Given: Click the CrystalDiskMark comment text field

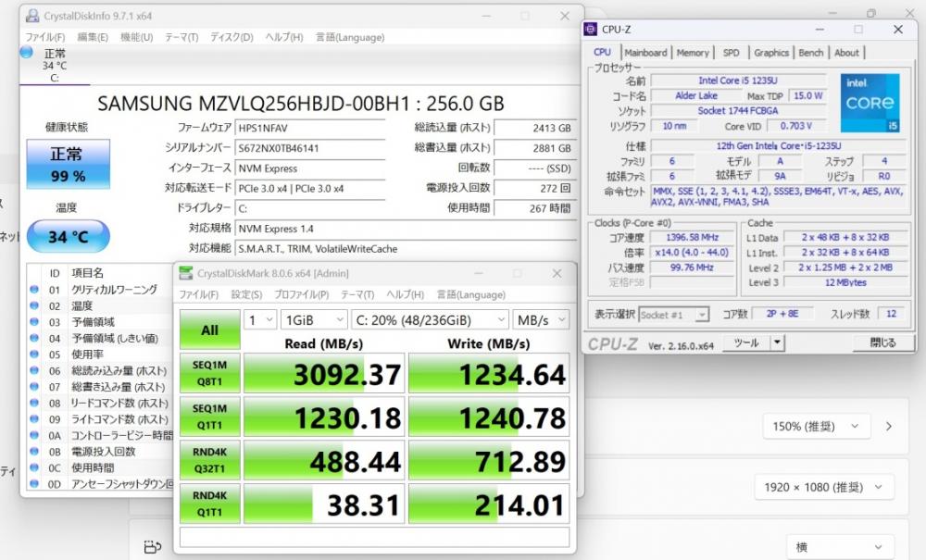Looking at the screenshot, I should click(374, 537).
